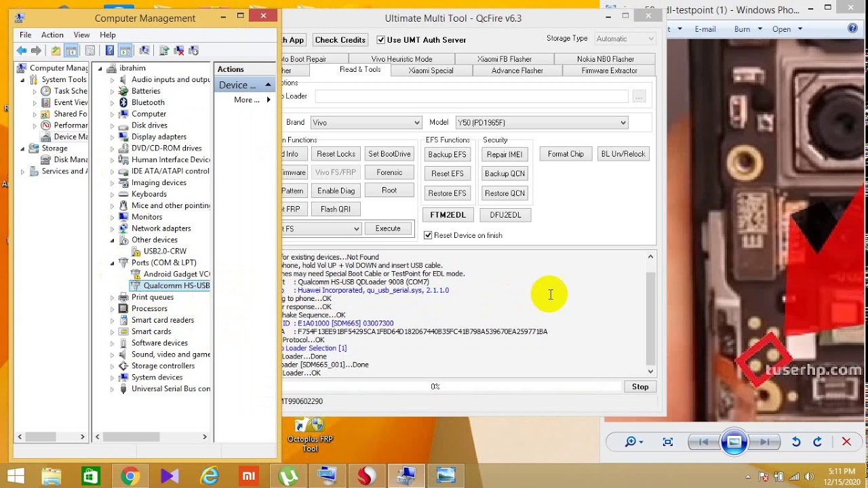This screenshot has height=488, width=868.
Task: Open File Explorer from taskbar
Action: (x=50, y=476)
